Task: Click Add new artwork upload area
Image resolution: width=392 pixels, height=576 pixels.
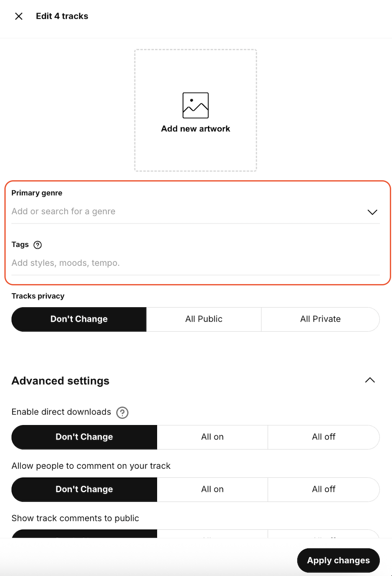Action: [x=196, y=144]
